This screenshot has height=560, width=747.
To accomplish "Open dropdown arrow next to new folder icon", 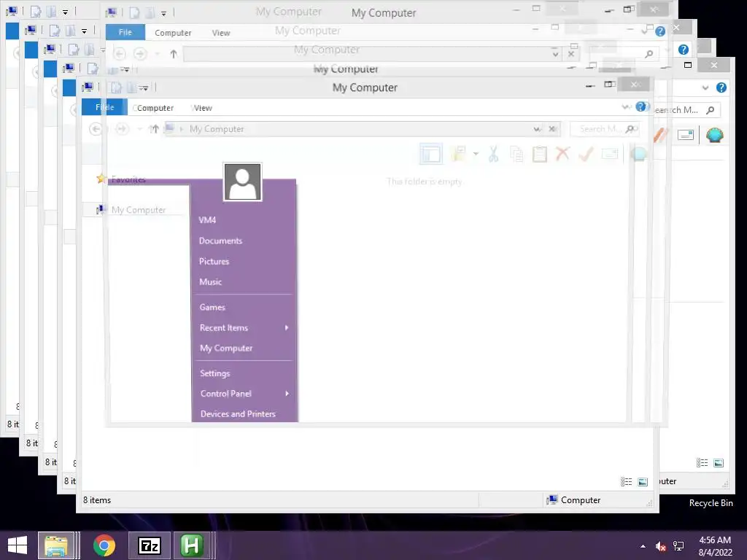I will tap(476, 154).
